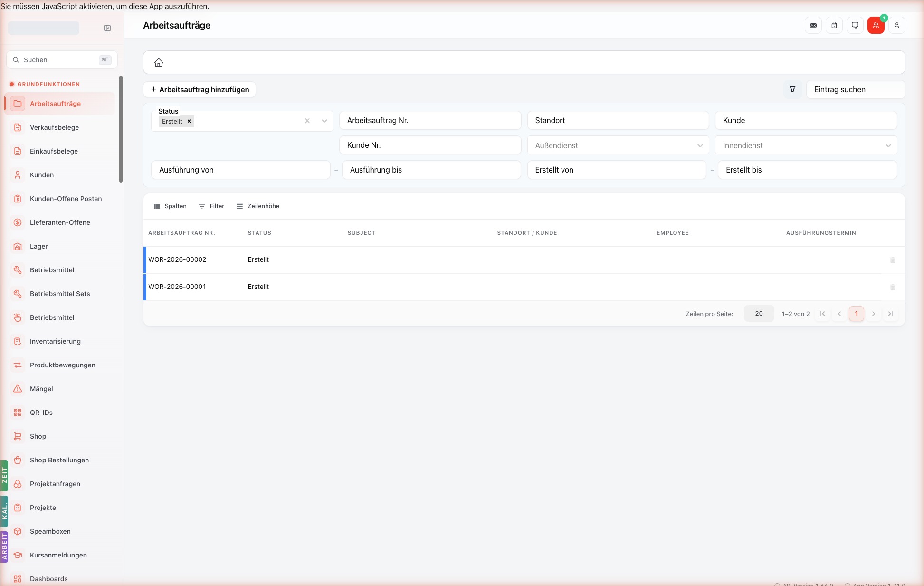Sort by ARBEITSAUFTRAG NR. column header
The width and height of the screenshot is (924, 586).
pos(181,233)
